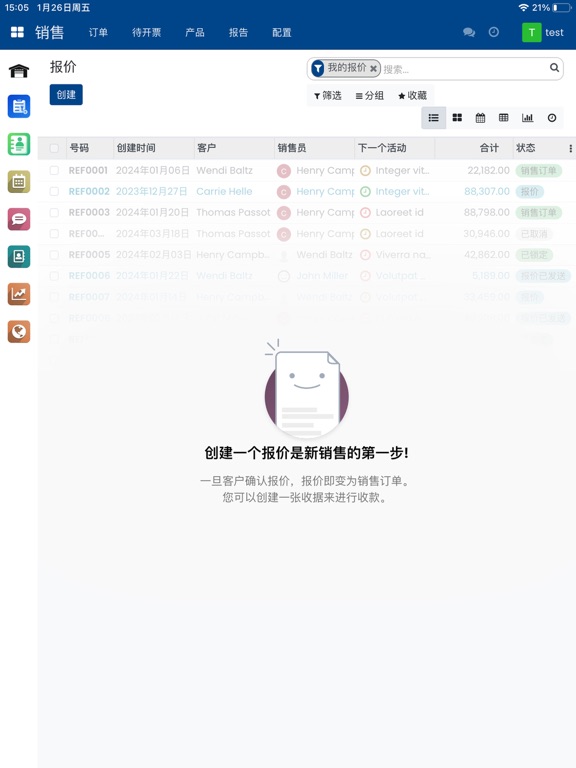Click the search magnifier icon

click(554, 68)
